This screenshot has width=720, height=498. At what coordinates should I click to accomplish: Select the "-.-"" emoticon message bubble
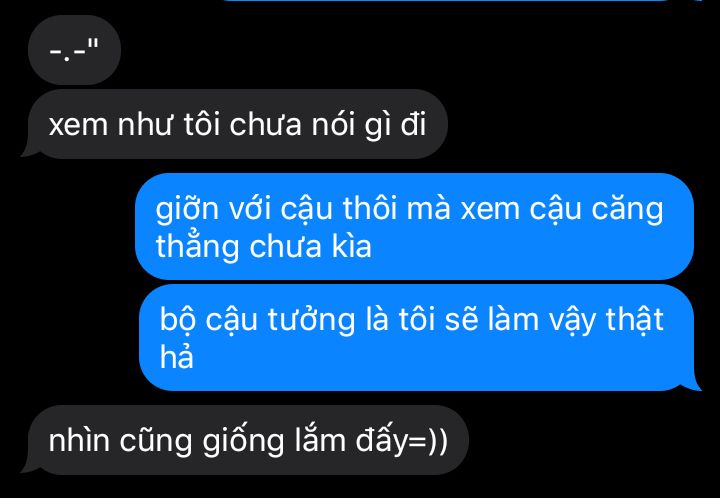[74, 50]
